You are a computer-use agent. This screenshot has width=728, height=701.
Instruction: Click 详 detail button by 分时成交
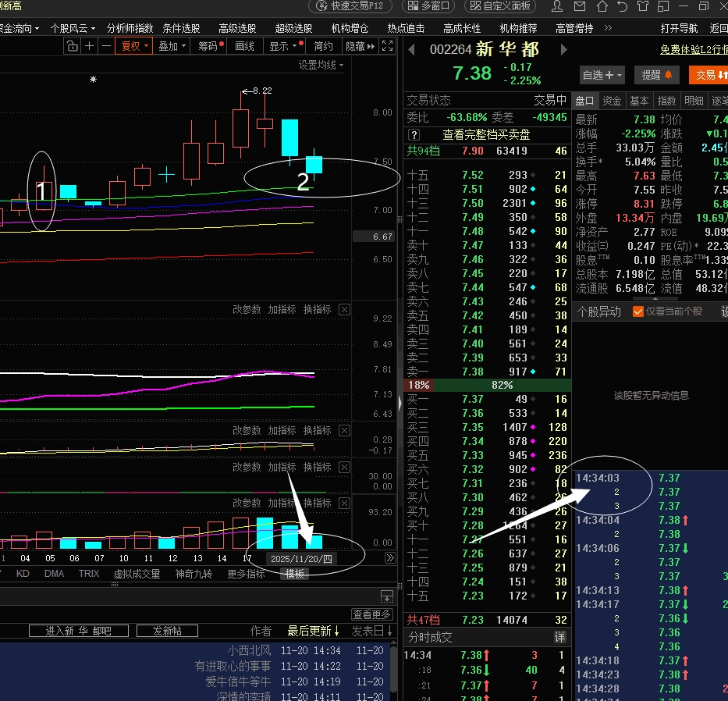coord(560,637)
